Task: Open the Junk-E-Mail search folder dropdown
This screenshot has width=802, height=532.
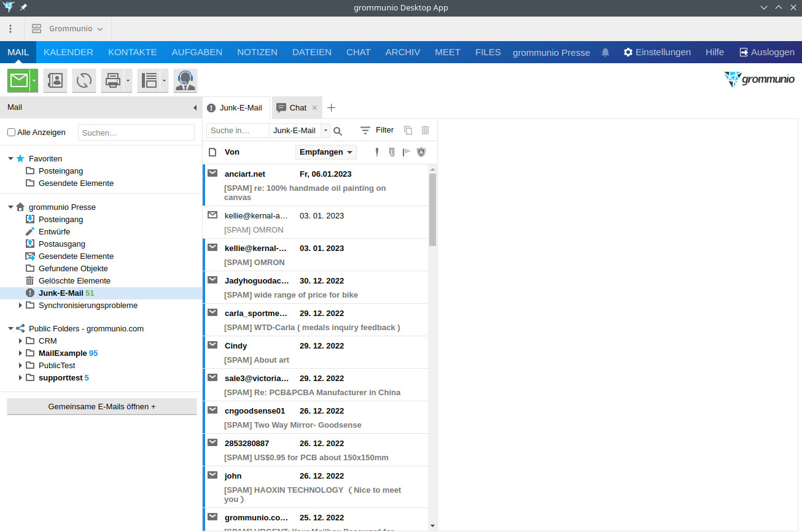Action: (x=326, y=130)
